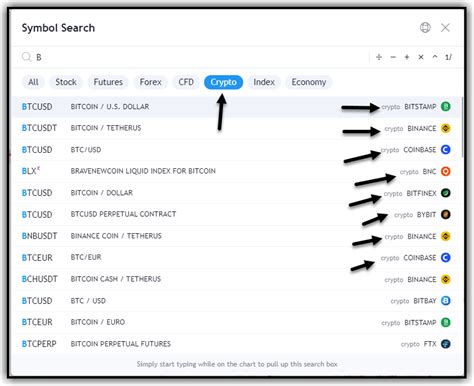Click the Bitbay logo icon
Image resolution: width=474 pixels, height=386 pixels.
(446, 301)
